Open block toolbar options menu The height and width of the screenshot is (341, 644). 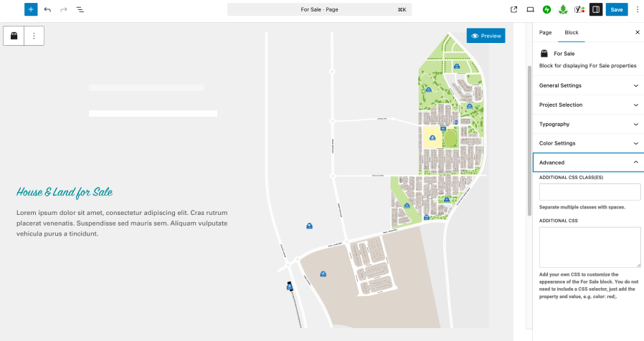click(34, 36)
